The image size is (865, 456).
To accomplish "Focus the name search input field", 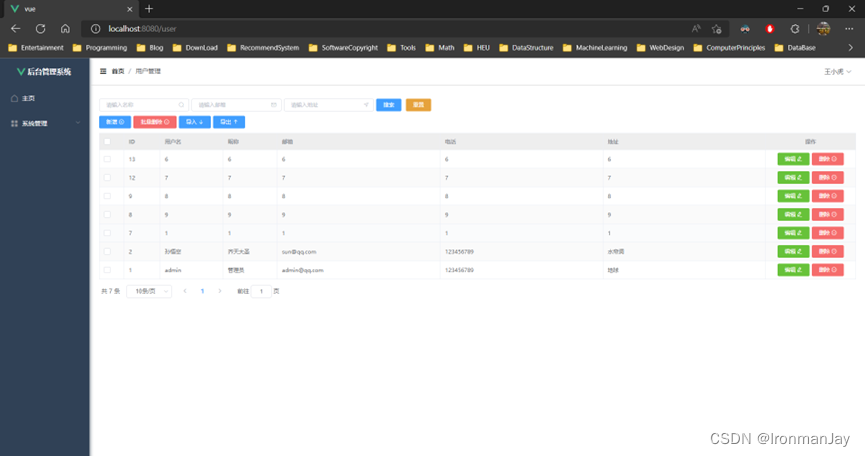I will click(144, 105).
